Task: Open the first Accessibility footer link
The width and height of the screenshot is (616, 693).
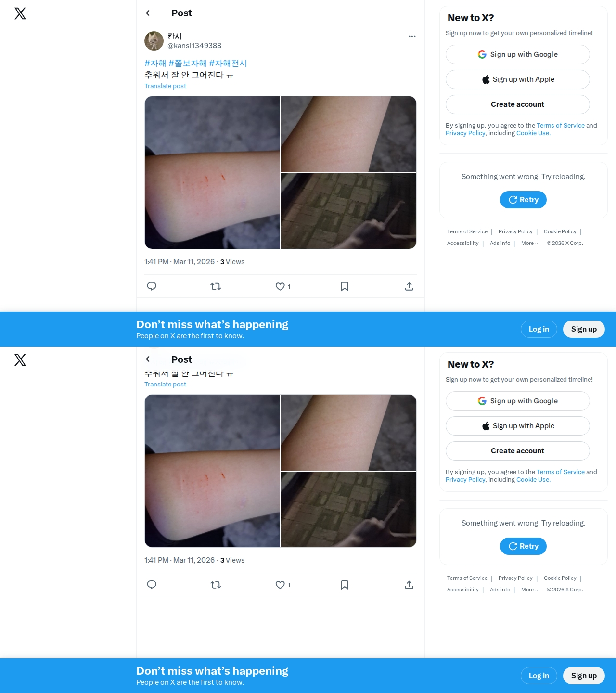Action: pos(462,243)
